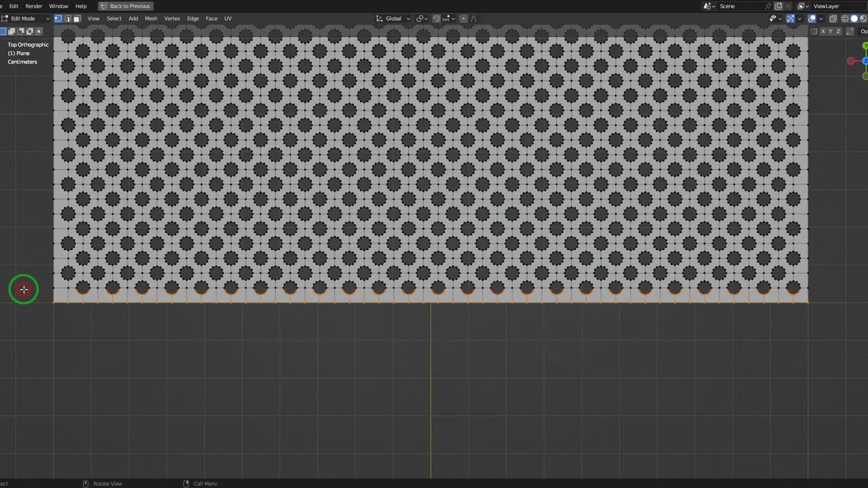
Task: Toggle viewport overlays
Action: click(812, 18)
